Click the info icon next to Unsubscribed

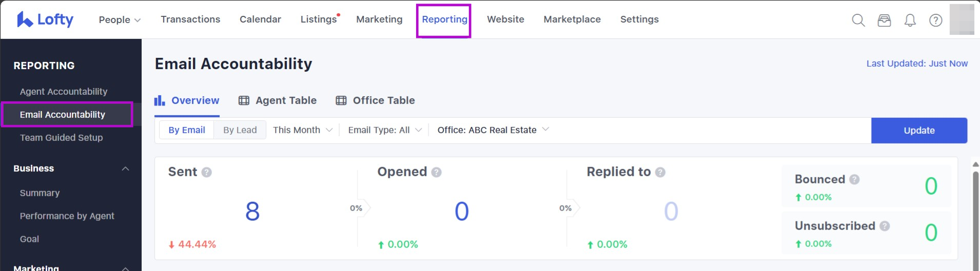[x=885, y=226]
